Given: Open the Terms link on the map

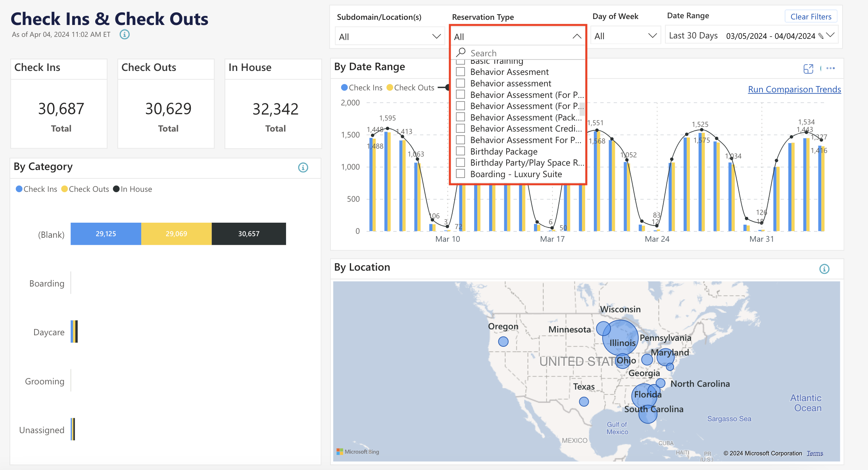Looking at the screenshot, I should (815, 453).
